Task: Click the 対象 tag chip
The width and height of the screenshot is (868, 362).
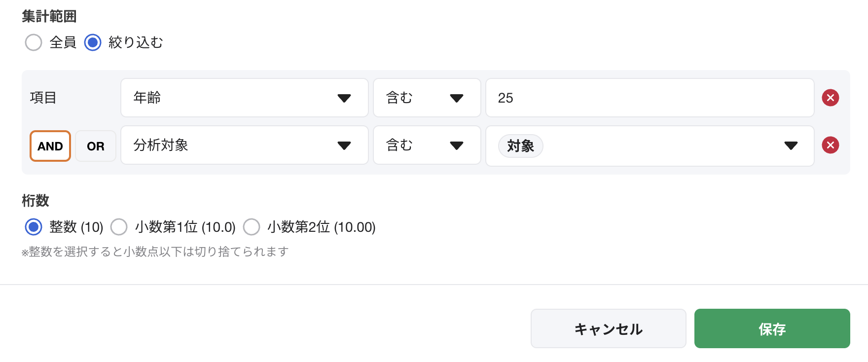Action: (520, 146)
